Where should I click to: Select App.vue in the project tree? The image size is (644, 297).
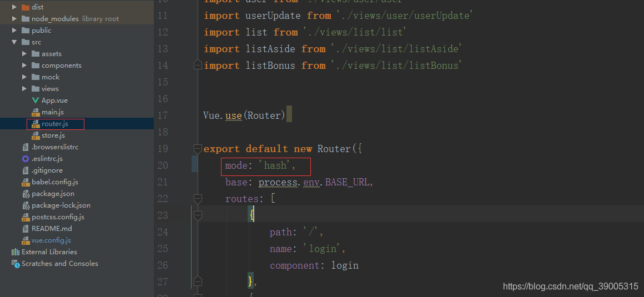[54, 100]
